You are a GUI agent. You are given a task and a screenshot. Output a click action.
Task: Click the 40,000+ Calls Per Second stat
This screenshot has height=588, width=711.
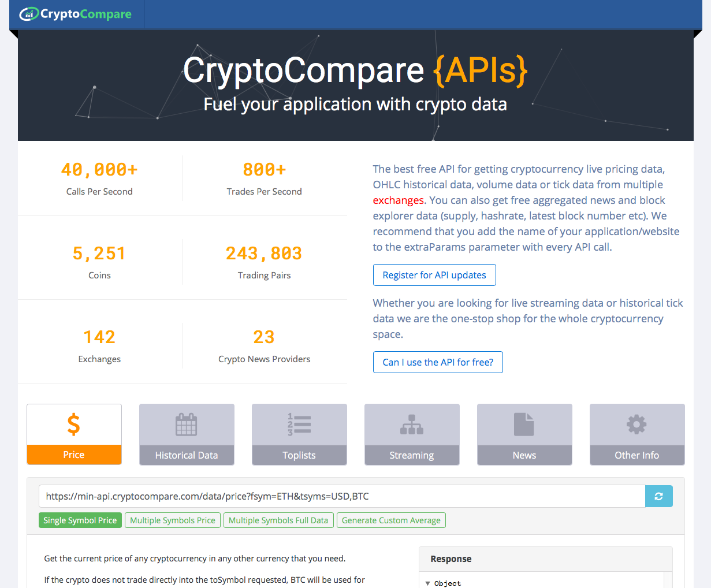(x=99, y=178)
